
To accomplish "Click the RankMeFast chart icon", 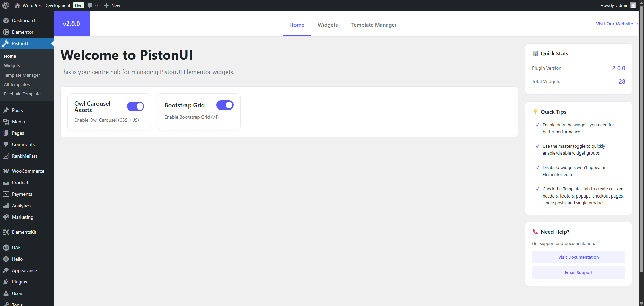I will [6, 156].
